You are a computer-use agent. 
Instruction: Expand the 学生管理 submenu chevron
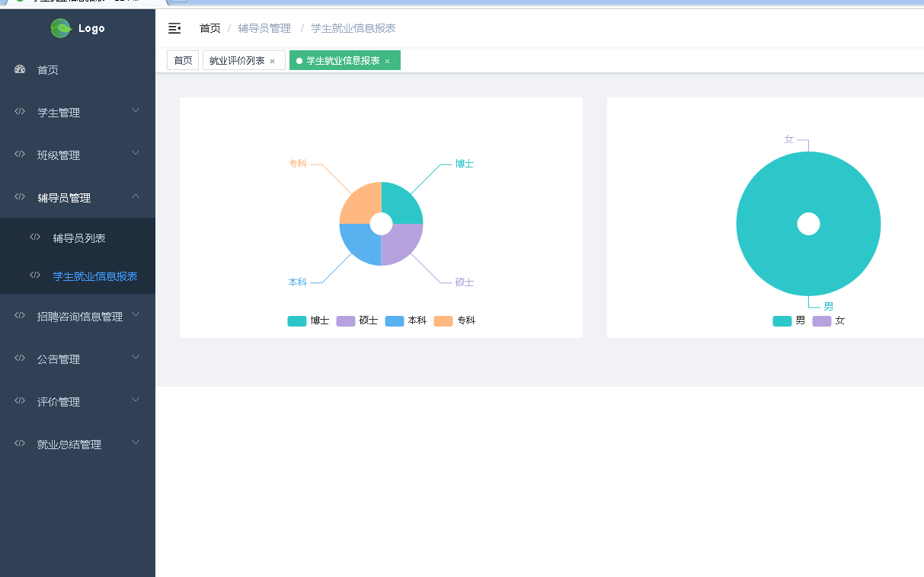(x=136, y=110)
